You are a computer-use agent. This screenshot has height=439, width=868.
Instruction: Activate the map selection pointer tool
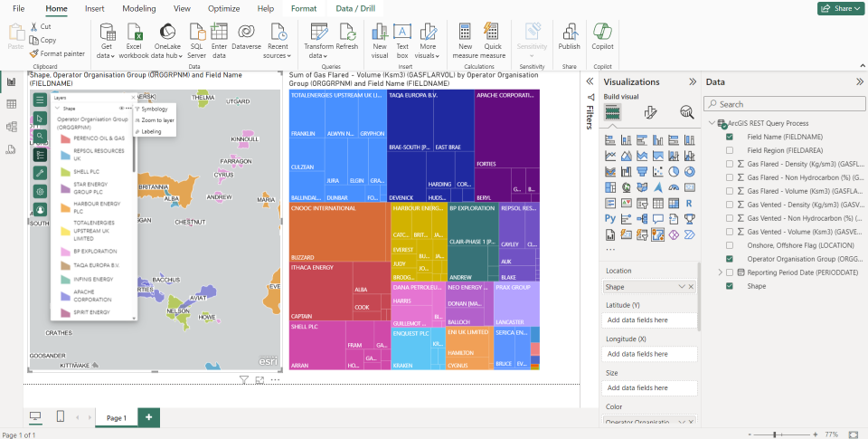click(39, 118)
